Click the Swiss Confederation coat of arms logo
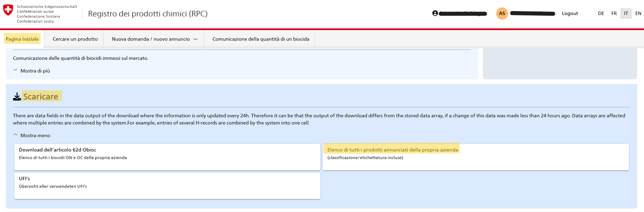 8,10
